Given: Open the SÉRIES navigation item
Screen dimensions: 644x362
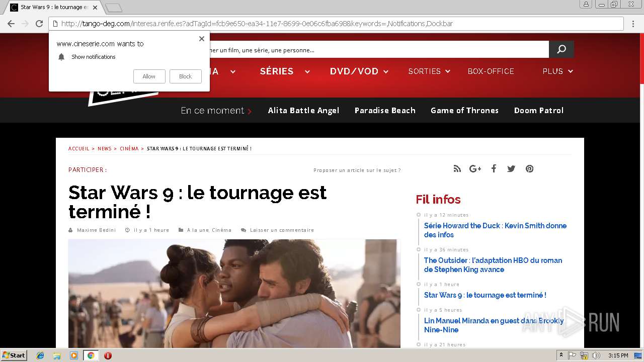Looking at the screenshot, I should 277,71.
